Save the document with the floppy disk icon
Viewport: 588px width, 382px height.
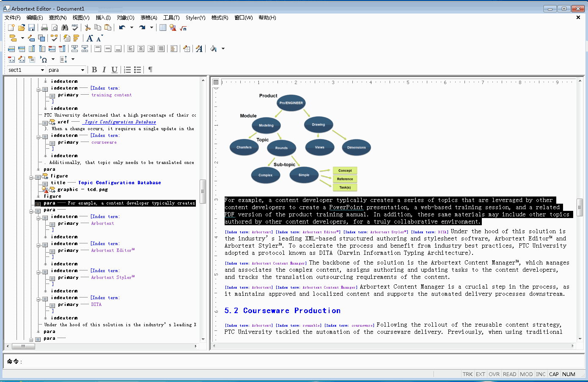[32, 27]
